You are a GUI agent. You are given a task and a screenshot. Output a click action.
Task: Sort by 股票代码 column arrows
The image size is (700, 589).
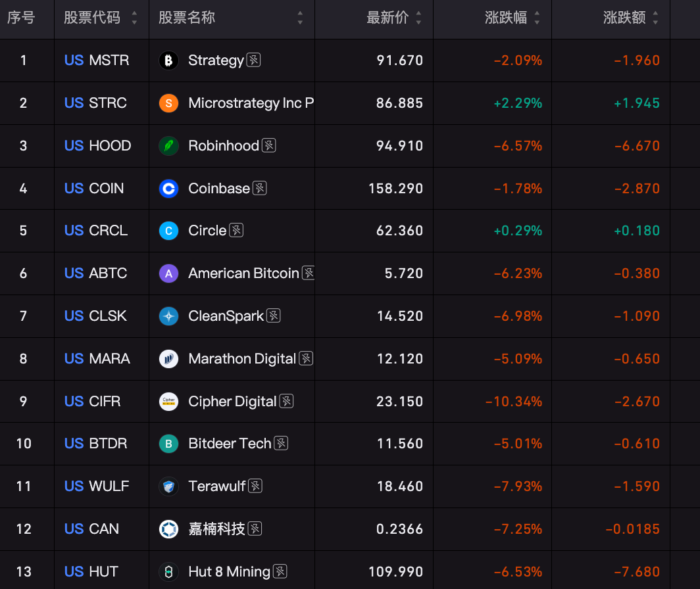pos(134,18)
